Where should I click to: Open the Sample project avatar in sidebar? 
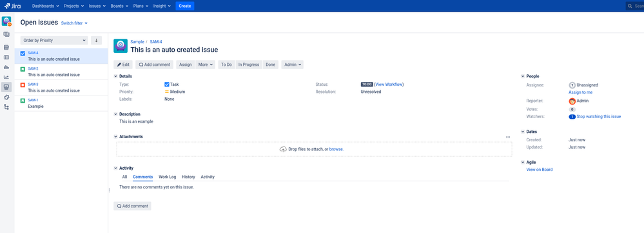click(x=6, y=21)
